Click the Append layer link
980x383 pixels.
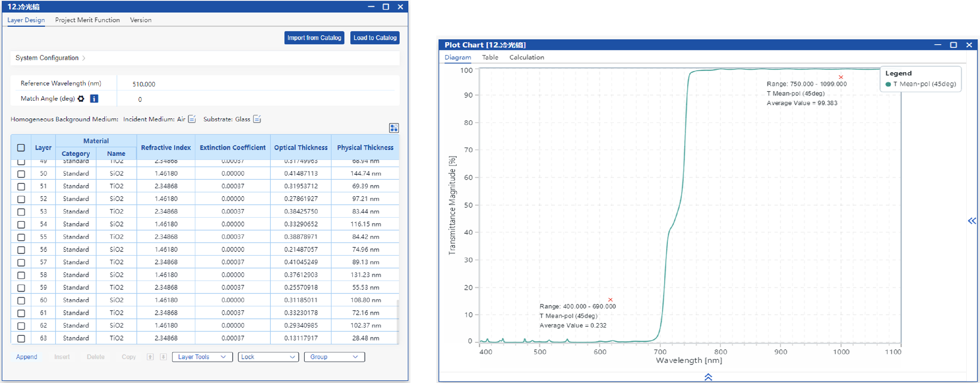[x=26, y=357]
